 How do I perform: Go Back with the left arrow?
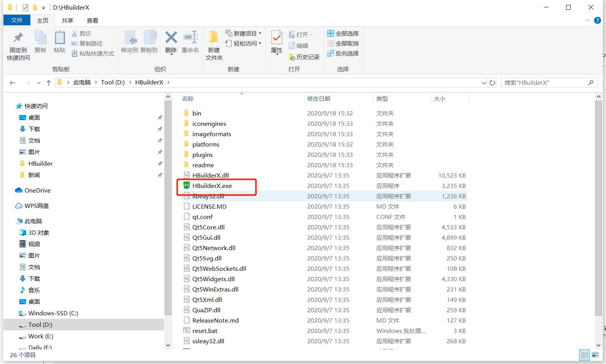coord(13,82)
